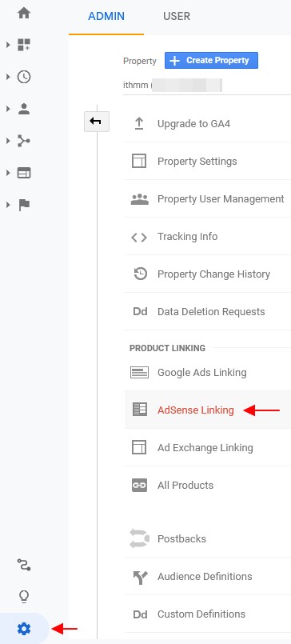Click the All Products chain-link icon

[x=139, y=485]
